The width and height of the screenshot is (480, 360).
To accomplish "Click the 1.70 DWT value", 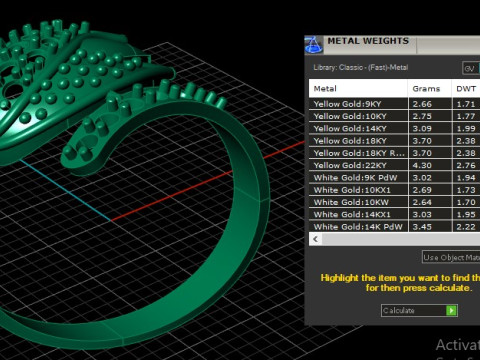I will tap(466, 202).
